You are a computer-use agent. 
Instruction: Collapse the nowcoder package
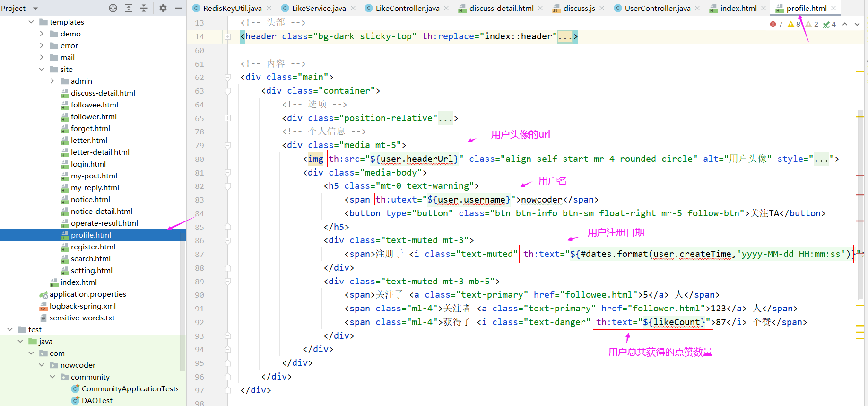[x=42, y=365]
